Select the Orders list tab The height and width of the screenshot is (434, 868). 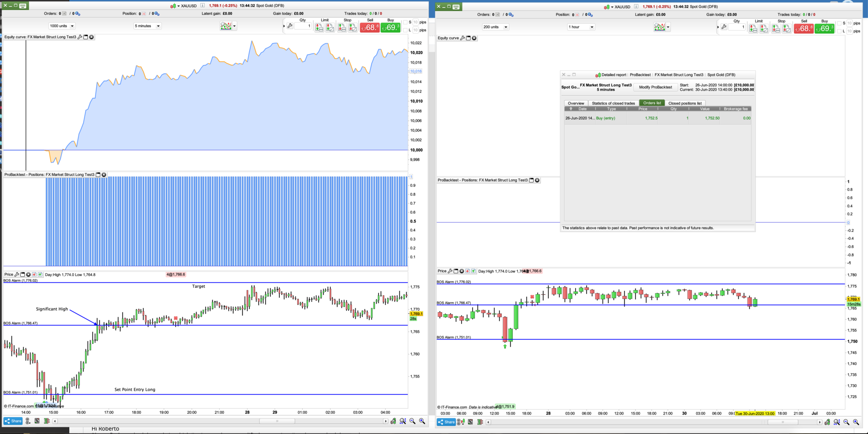(652, 103)
